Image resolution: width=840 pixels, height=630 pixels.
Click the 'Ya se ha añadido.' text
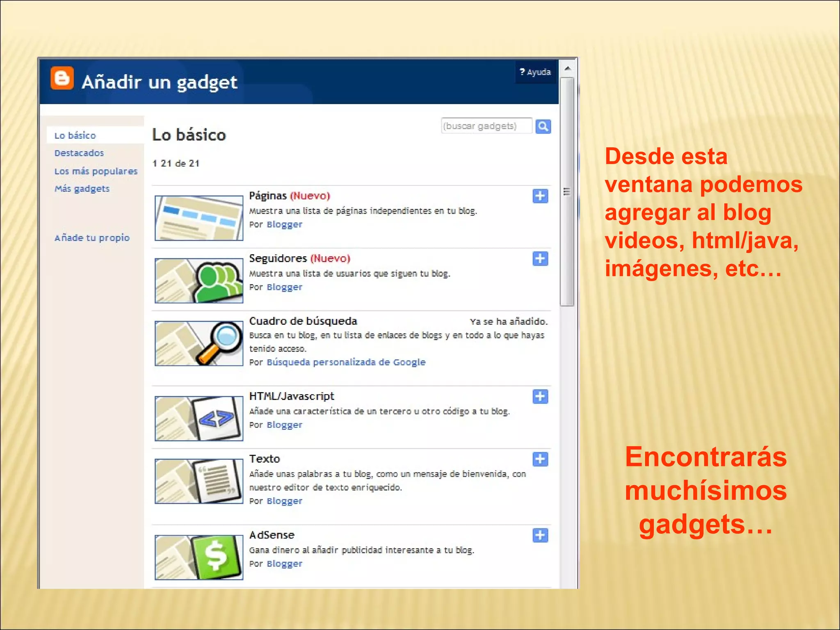click(x=509, y=322)
